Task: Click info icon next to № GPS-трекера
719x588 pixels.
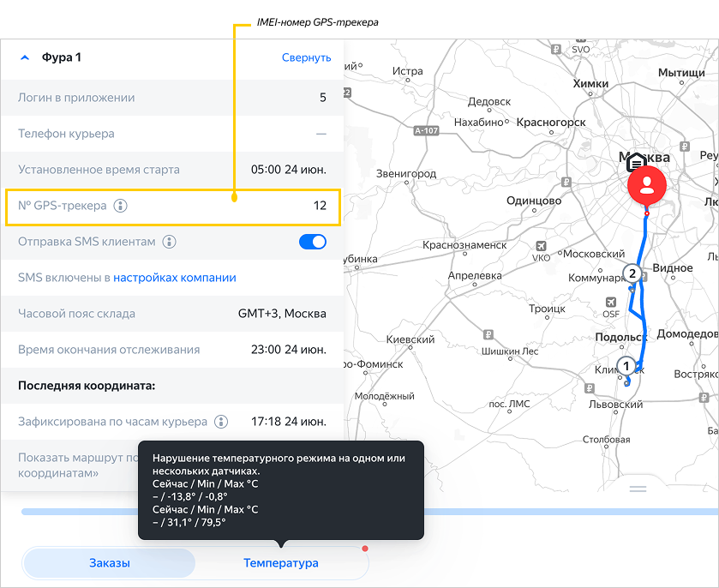Action: click(x=121, y=206)
